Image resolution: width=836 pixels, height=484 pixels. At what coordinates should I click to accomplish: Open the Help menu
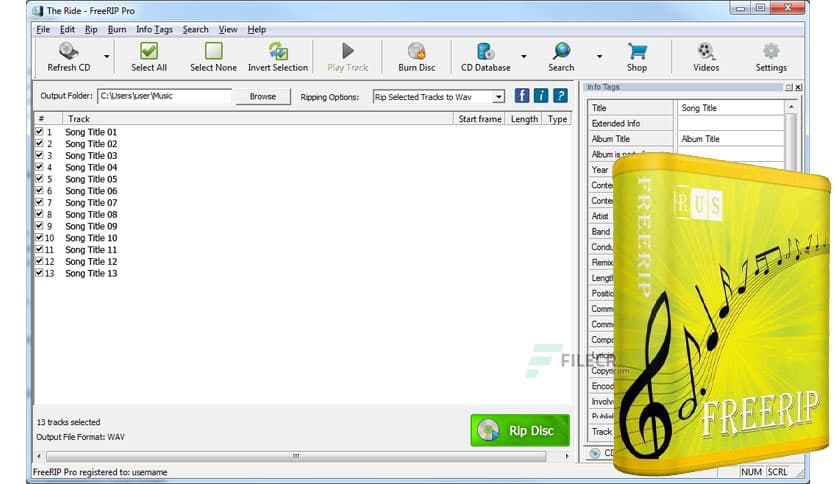click(256, 29)
